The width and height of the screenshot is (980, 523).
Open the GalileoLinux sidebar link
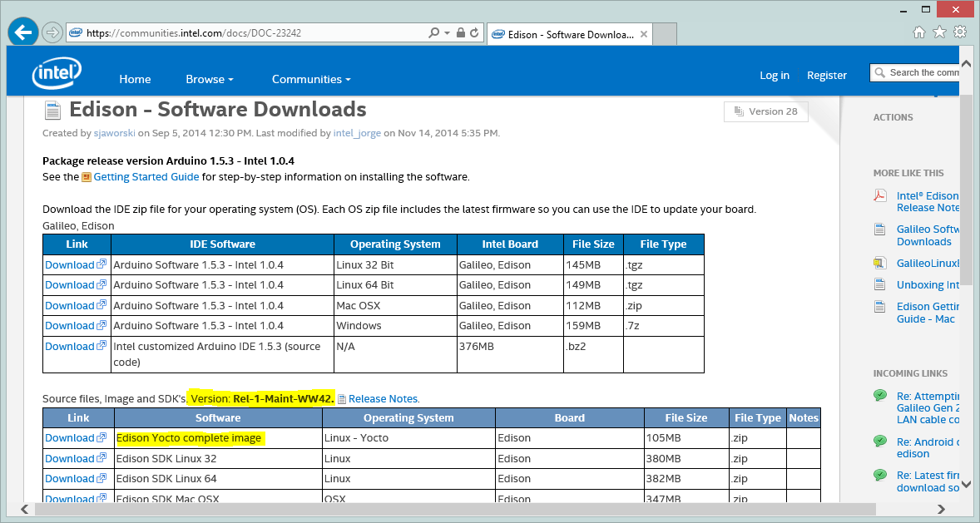pyautogui.click(x=928, y=264)
